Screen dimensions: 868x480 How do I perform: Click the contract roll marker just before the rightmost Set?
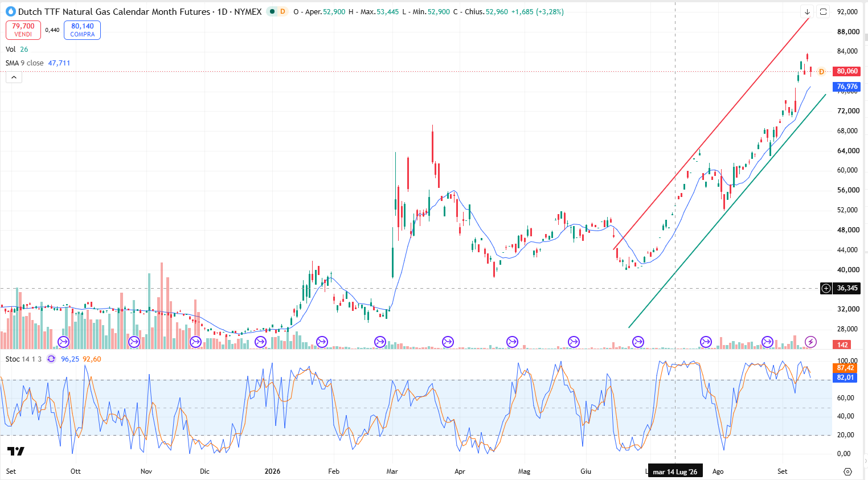point(767,342)
